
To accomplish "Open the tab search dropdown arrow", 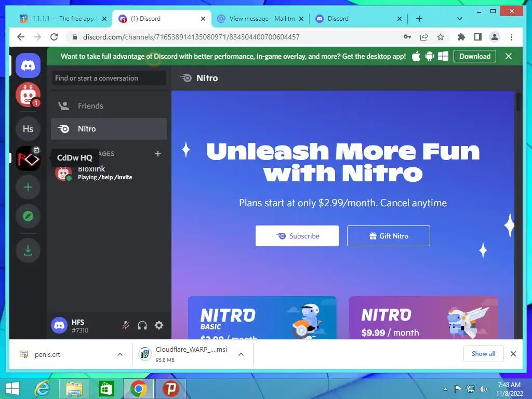I will [459, 19].
